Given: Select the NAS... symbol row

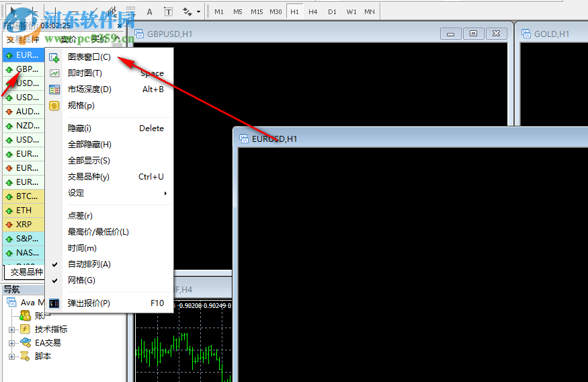Looking at the screenshot, I should (x=24, y=253).
